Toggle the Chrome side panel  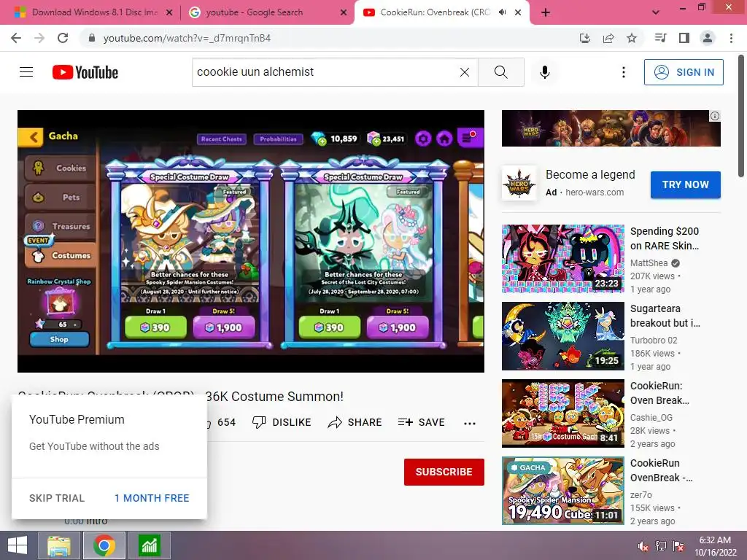tap(684, 38)
